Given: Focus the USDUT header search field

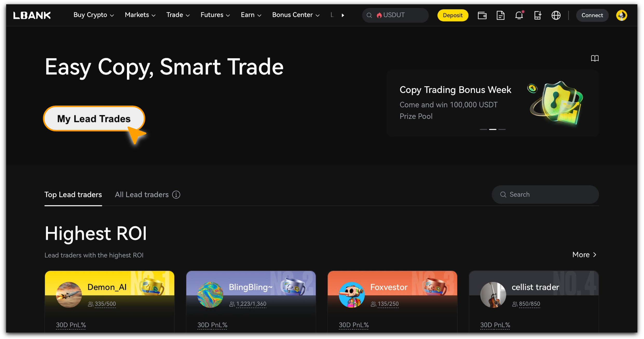Looking at the screenshot, I should point(395,15).
